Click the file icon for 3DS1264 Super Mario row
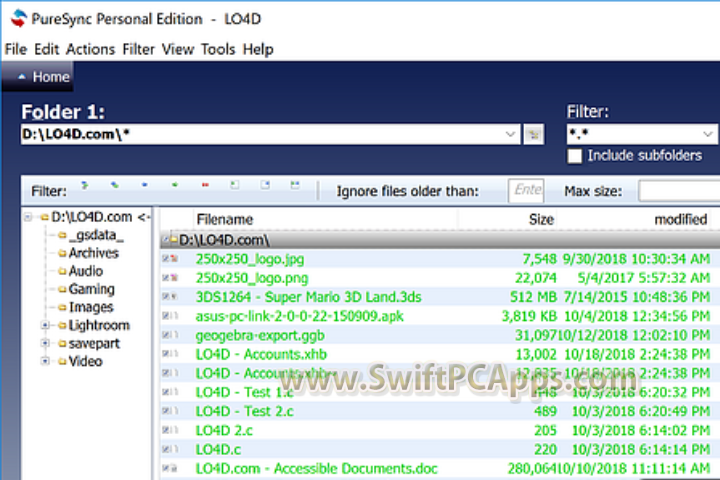The width and height of the screenshot is (720, 480). click(x=174, y=297)
